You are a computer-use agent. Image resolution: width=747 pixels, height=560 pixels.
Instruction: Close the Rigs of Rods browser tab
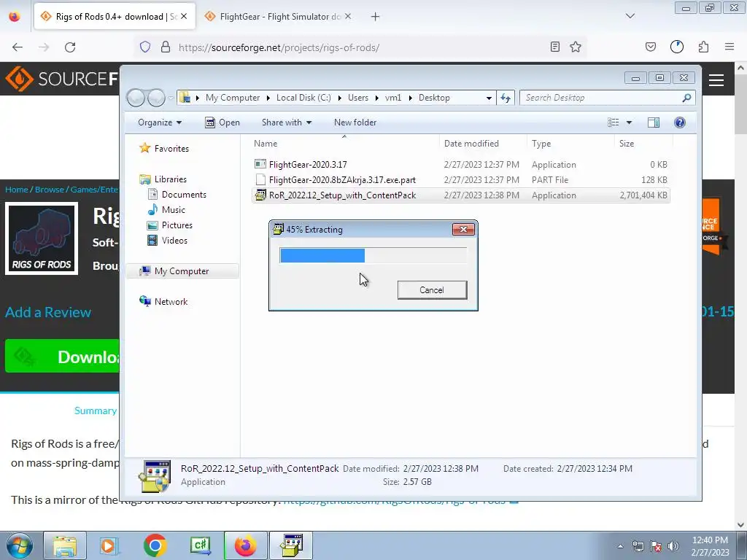coord(184,16)
